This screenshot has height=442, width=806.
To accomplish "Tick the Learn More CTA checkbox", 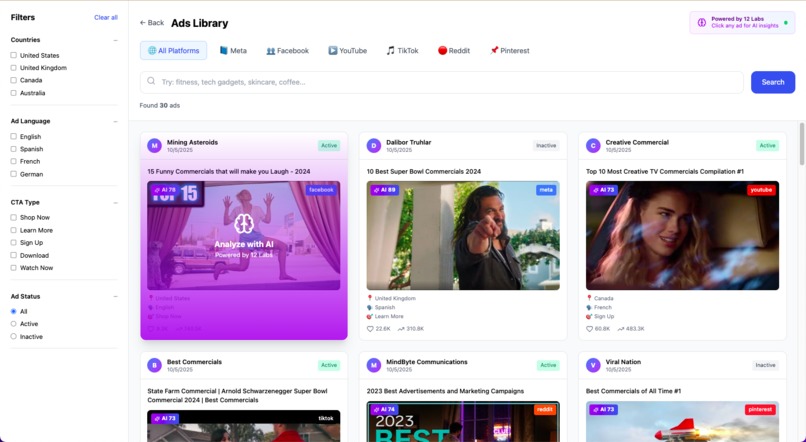I will point(13,230).
